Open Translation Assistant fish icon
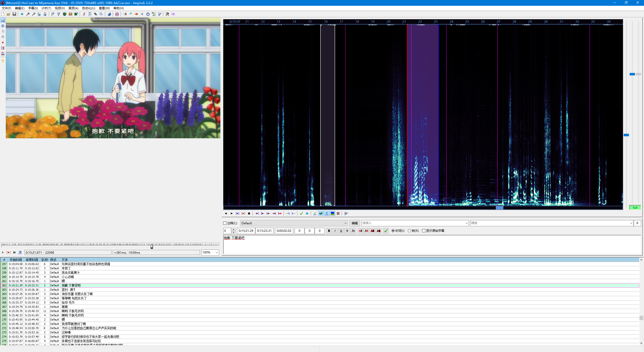Image resolution: width=644 pixels, height=352 pixels. (x=136, y=14)
